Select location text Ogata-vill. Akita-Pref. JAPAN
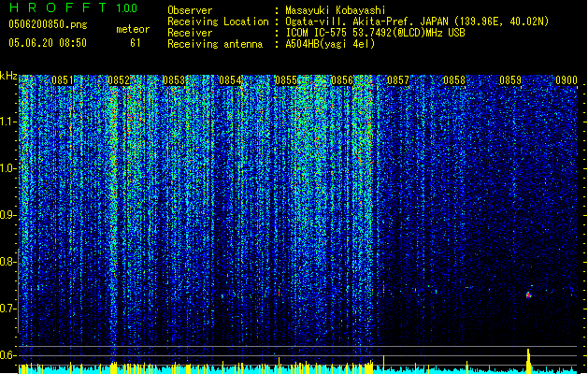 [x=368, y=22]
